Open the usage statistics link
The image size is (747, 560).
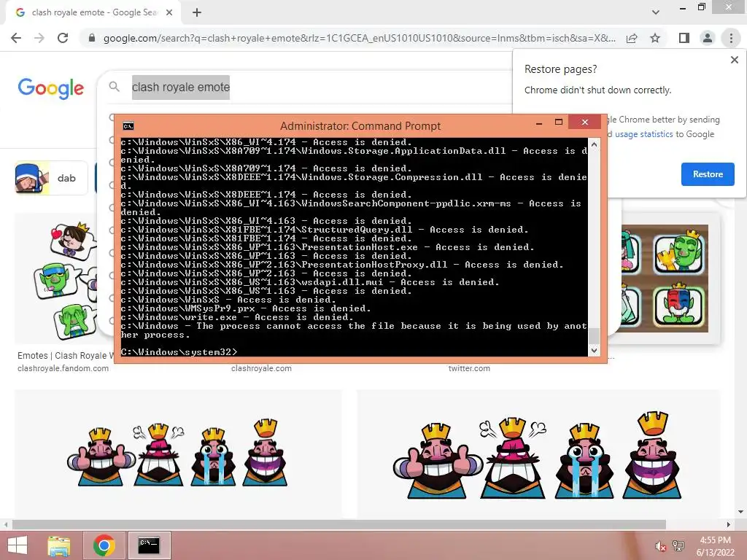(x=643, y=134)
